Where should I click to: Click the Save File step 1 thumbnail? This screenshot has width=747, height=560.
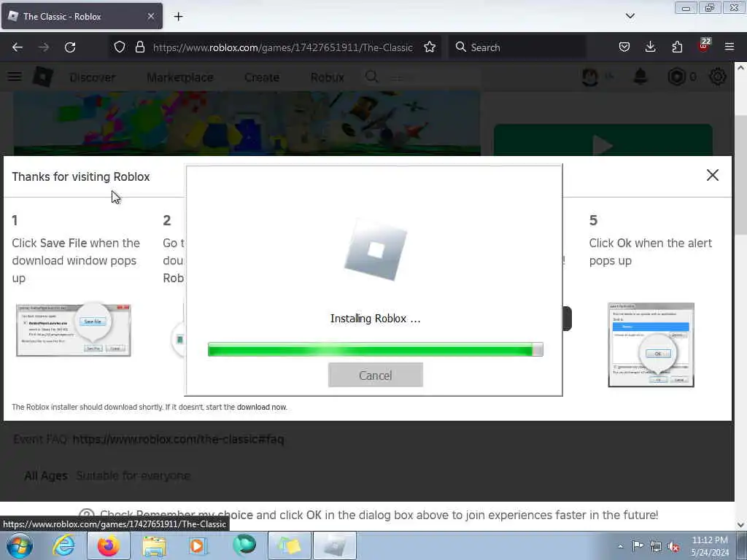pos(74,330)
